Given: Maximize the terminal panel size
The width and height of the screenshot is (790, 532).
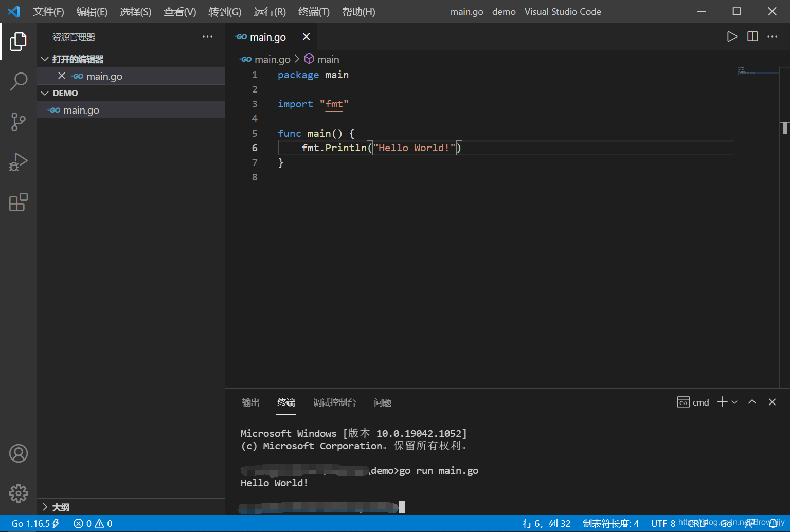Looking at the screenshot, I should [752, 402].
